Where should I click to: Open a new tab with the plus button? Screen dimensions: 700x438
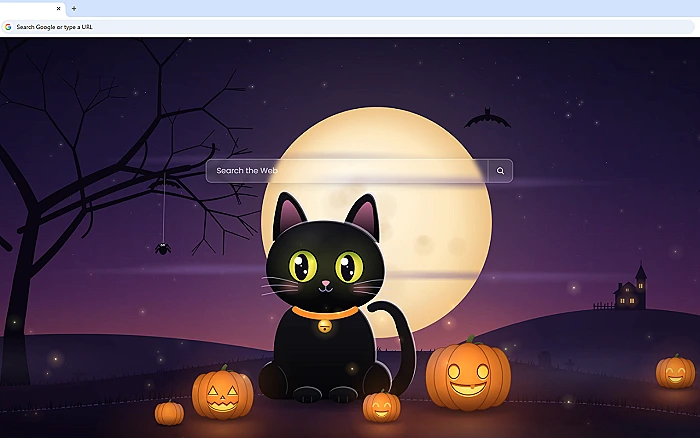74,8
